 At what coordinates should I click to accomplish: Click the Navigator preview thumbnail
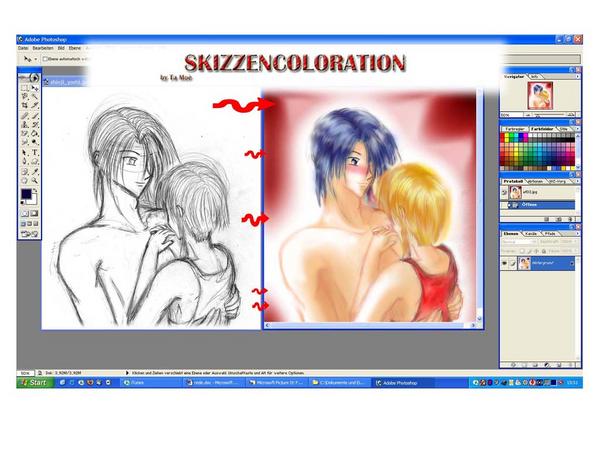(x=540, y=95)
